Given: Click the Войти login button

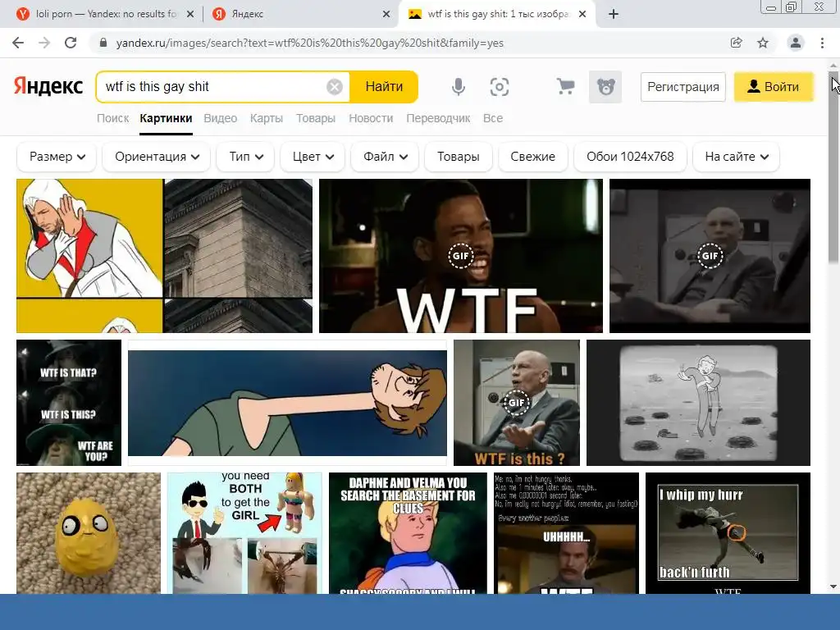Looking at the screenshot, I should coord(774,87).
